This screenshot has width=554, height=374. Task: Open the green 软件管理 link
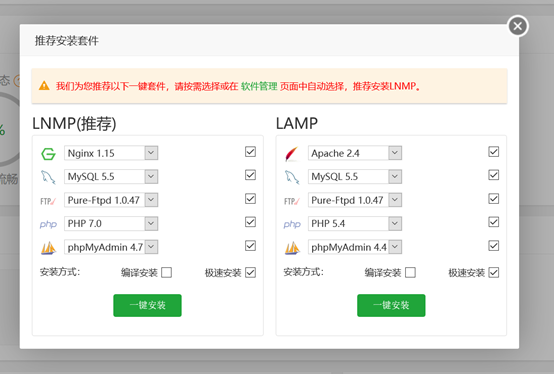[259, 86]
